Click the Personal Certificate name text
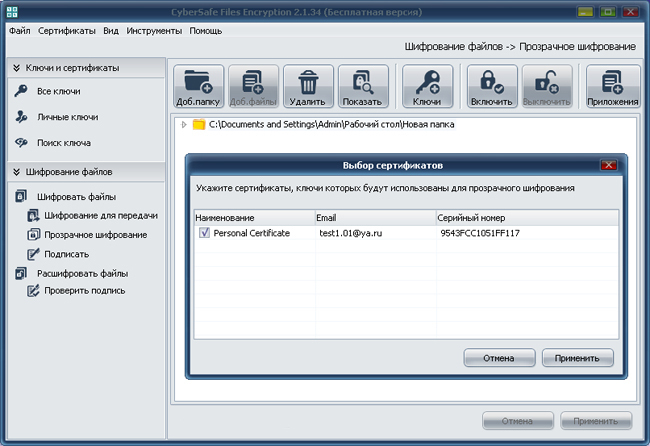This screenshot has width=650, height=446. click(x=252, y=233)
